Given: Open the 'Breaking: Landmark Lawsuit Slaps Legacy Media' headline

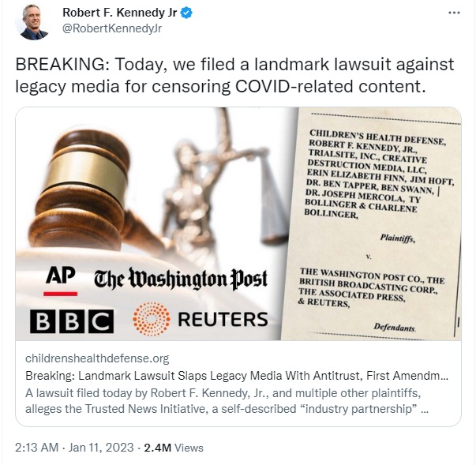Looking at the screenshot, I should point(237,376).
